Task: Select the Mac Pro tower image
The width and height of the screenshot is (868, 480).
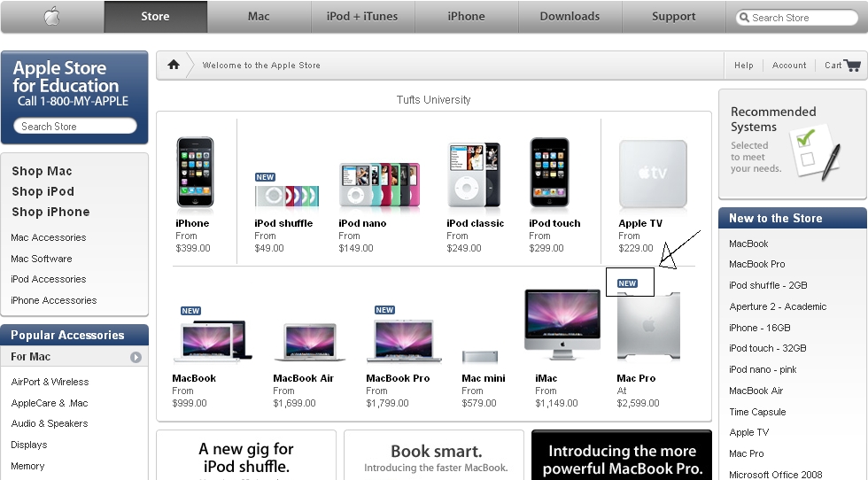Action: tap(648, 327)
